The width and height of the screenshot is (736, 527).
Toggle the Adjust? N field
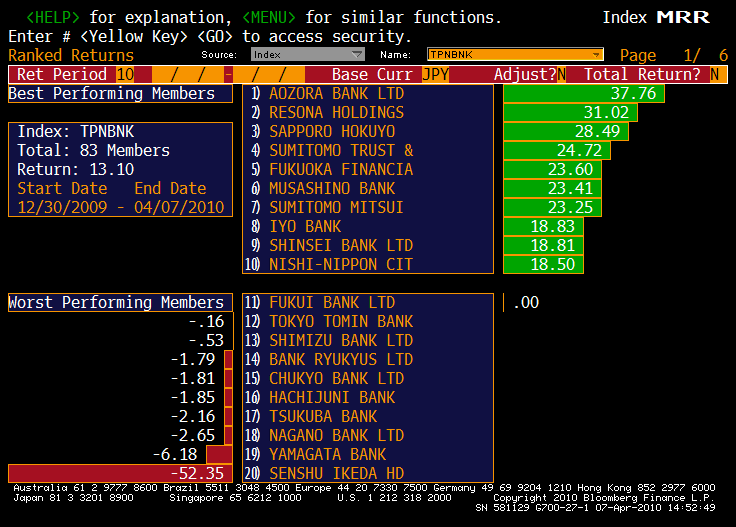(x=561, y=74)
